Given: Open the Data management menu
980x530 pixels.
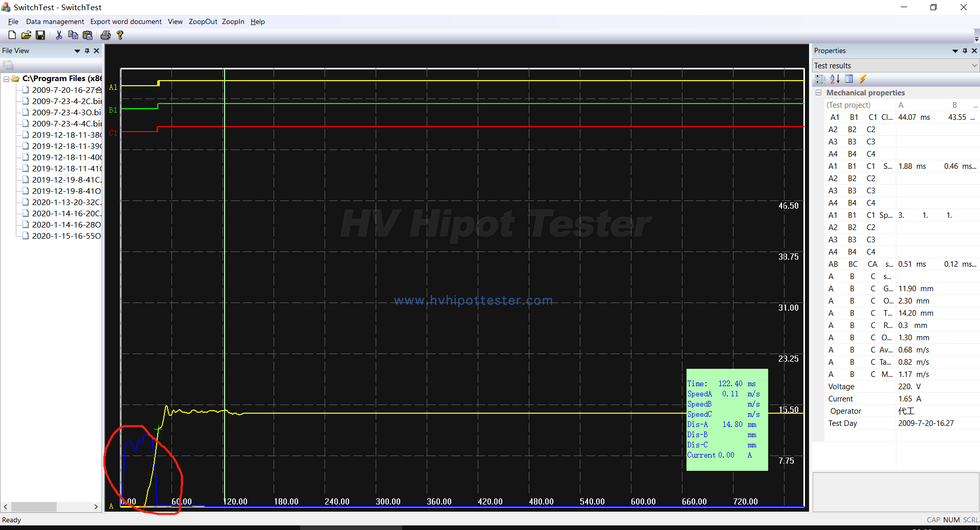Looking at the screenshot, I should pos(55,21).
